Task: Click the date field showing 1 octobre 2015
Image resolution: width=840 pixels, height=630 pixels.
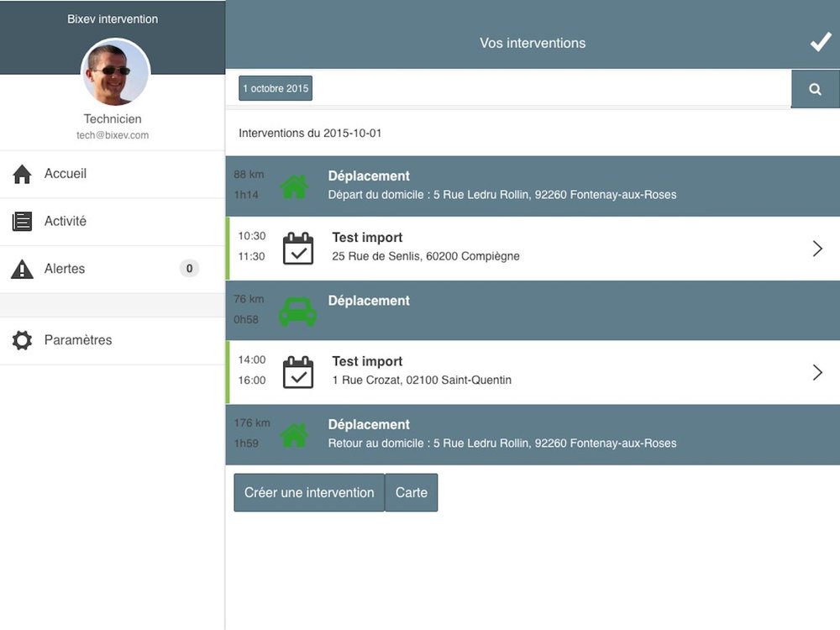Action: click(275, 87)
